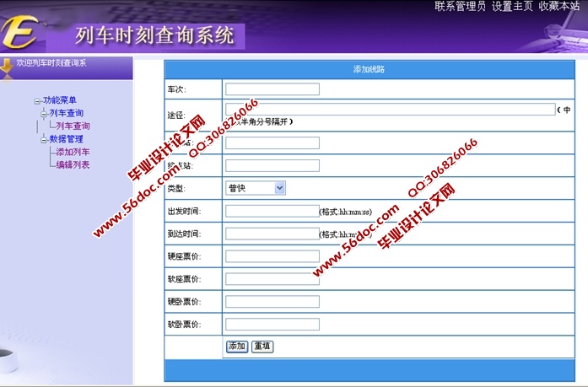
Task: Focus the 硬卧票价 input field
Action: click(x=272, y=302)
